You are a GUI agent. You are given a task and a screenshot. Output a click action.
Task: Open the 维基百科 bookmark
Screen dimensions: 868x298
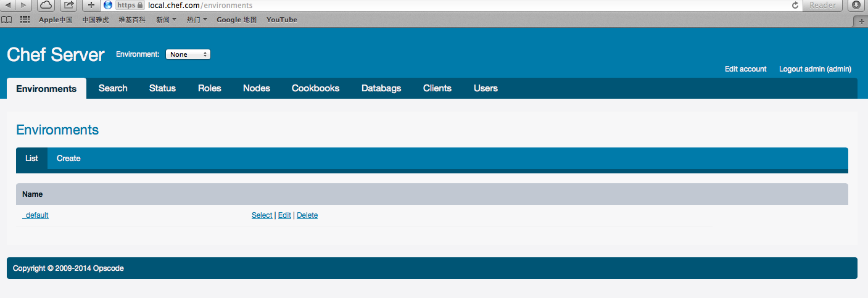pos(132,20)
